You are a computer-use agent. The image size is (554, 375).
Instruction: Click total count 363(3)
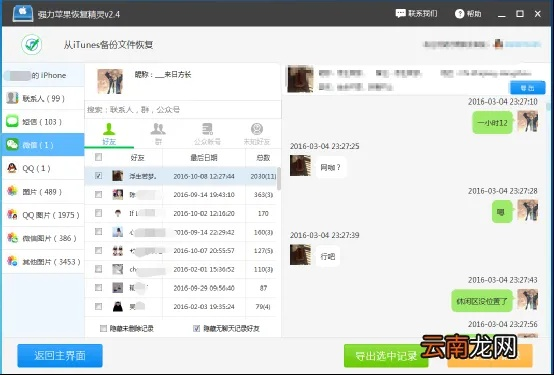263,195
